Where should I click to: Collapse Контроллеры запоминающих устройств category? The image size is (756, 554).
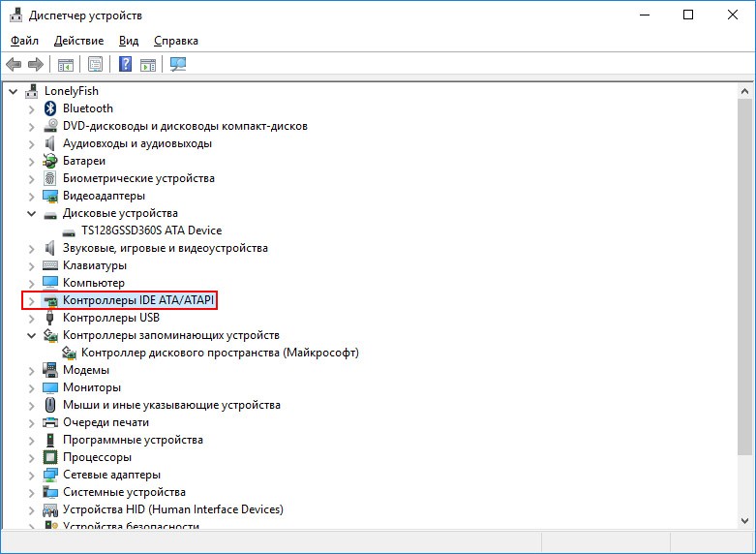pyautogui.click(x=31, y=335)
